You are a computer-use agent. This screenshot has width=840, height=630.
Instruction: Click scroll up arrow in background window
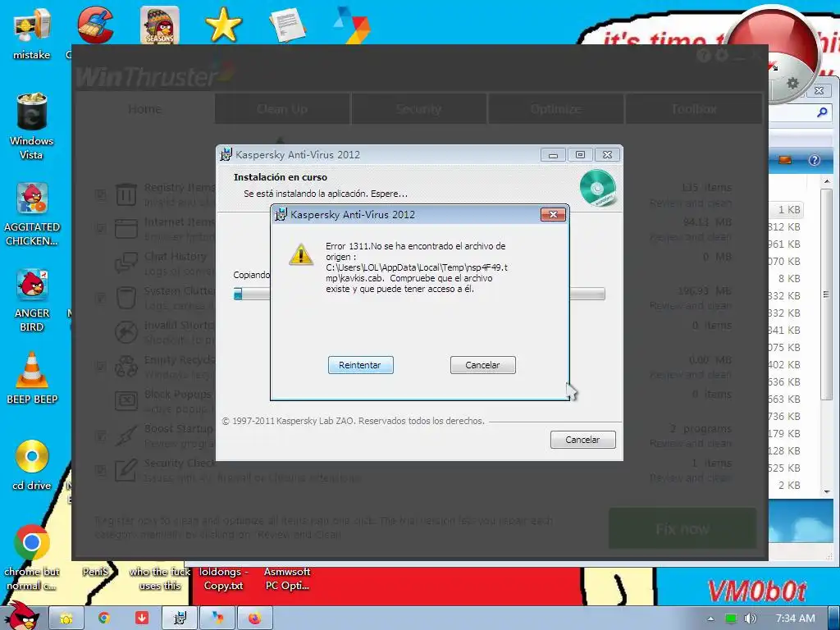point(827,182)
